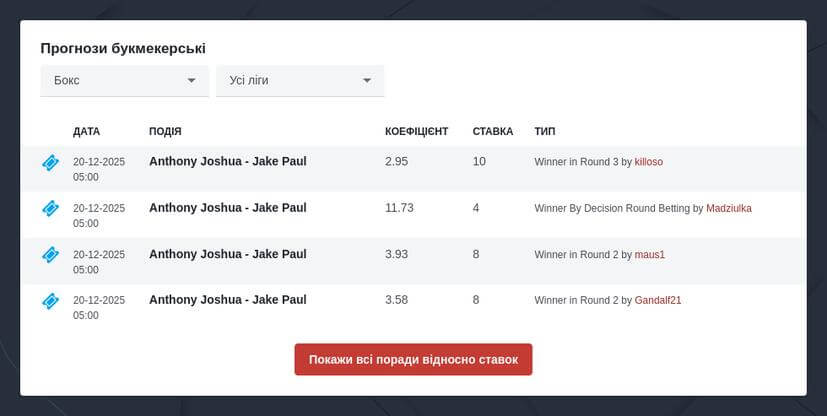Click the ticket icon in killoso's prediction row
This screenshot has width=827, height=416.
tap(50, 162)
